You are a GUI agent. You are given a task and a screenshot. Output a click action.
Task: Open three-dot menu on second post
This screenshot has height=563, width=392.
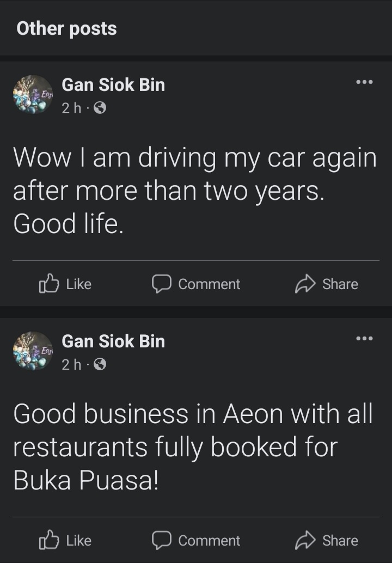(x=364, y=339)
